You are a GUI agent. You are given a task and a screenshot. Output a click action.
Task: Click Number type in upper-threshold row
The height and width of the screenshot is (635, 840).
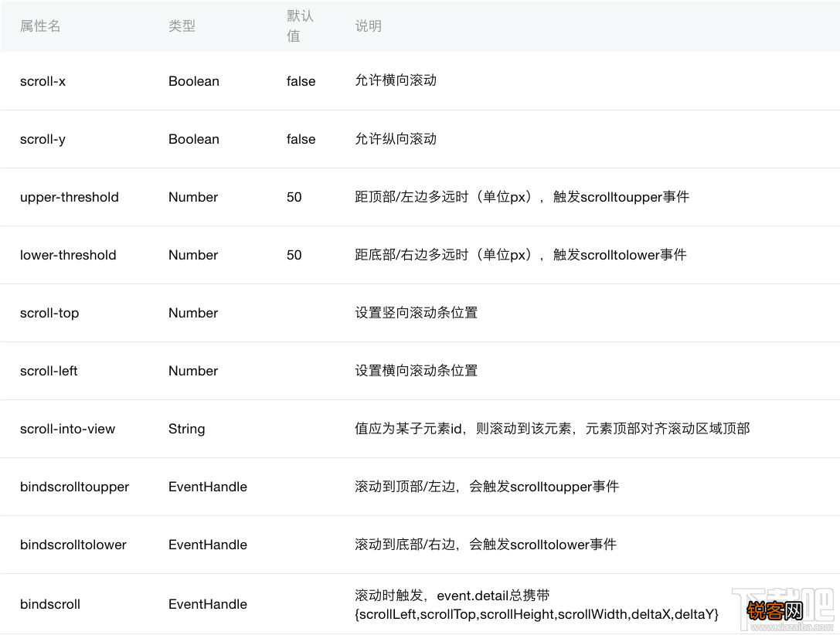[x=193, y=197]
